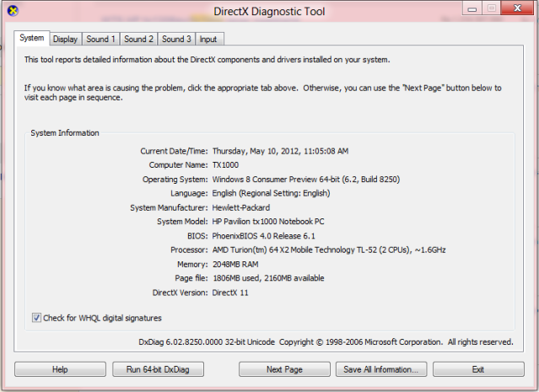This screenshot has width=539, height=392.
Task: Click the DirectX 11 version value
Action: (x=230, y=293)
